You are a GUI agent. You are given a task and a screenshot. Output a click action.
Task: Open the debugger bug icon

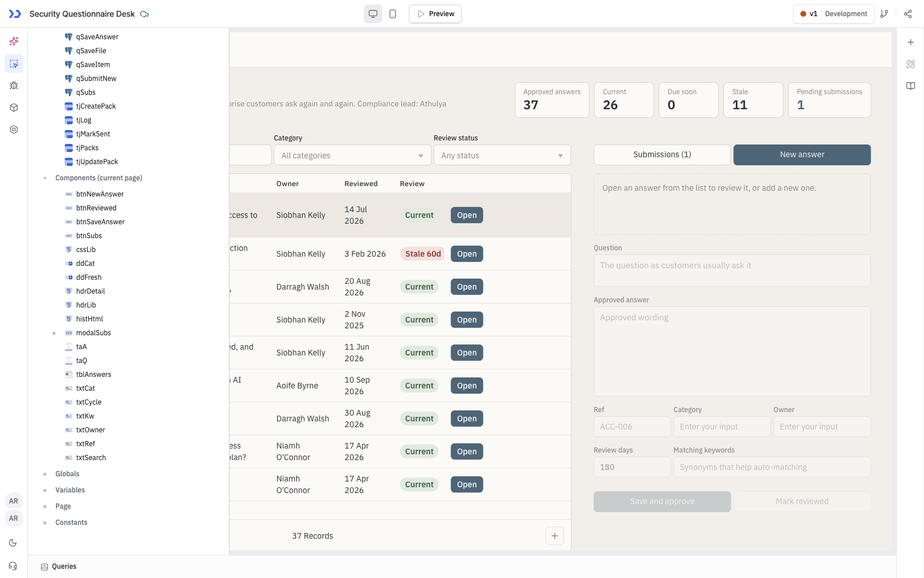click(14, 86)
